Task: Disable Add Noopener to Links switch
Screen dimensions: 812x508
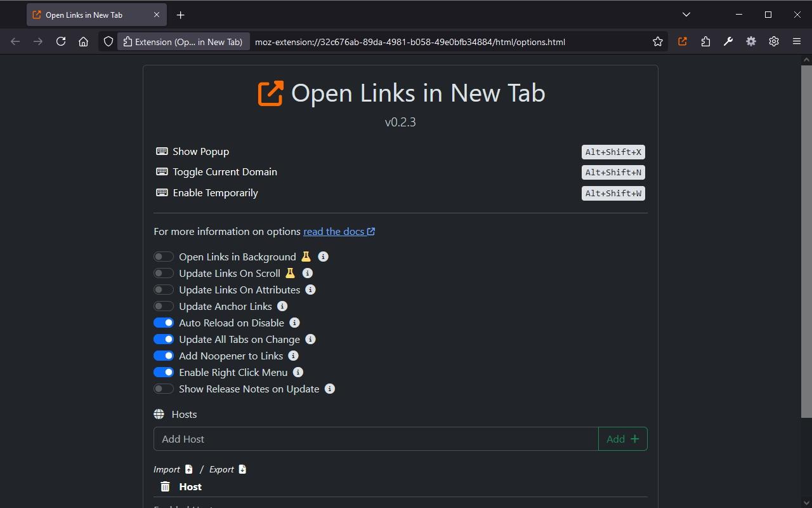Action: [164, 356]
